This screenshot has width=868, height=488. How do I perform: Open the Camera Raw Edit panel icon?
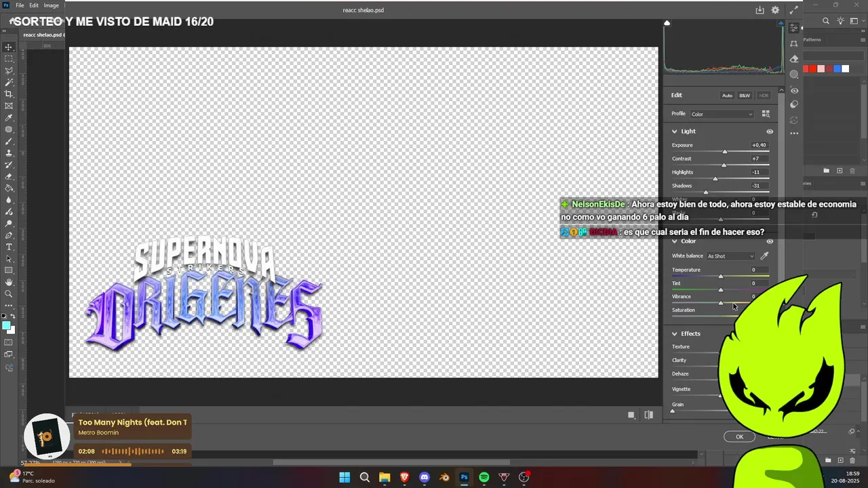794,28
